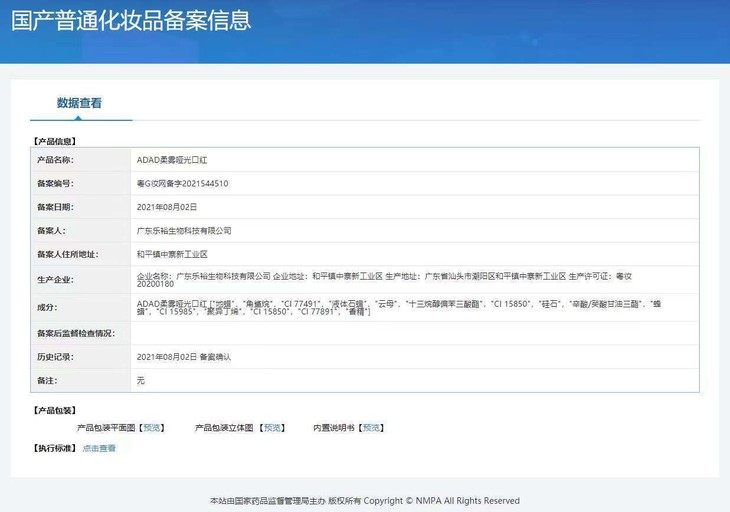
Task: Click the 国产普通化妆品备案信息 page title
Action: 131,20
